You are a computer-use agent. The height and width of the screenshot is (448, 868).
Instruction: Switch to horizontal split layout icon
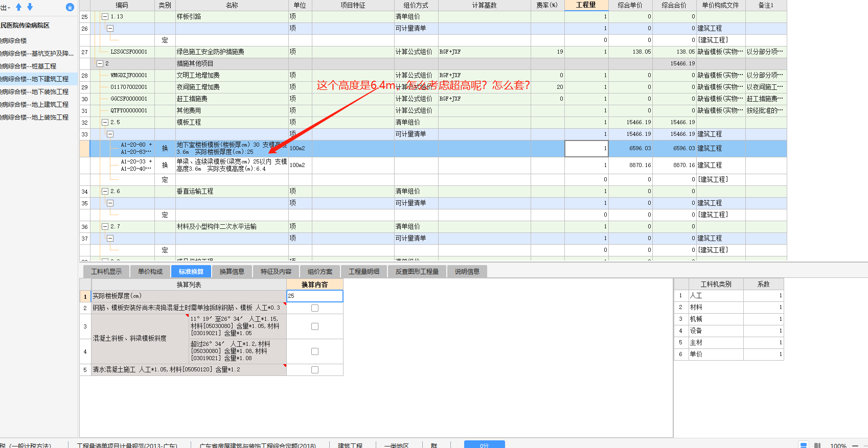pos(804,445)
